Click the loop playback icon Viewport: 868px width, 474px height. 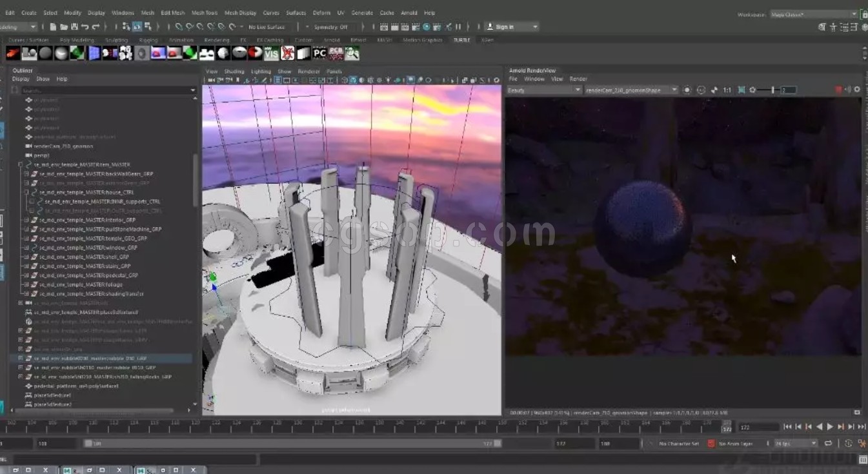pyautogui.click(x=828, y=443)
